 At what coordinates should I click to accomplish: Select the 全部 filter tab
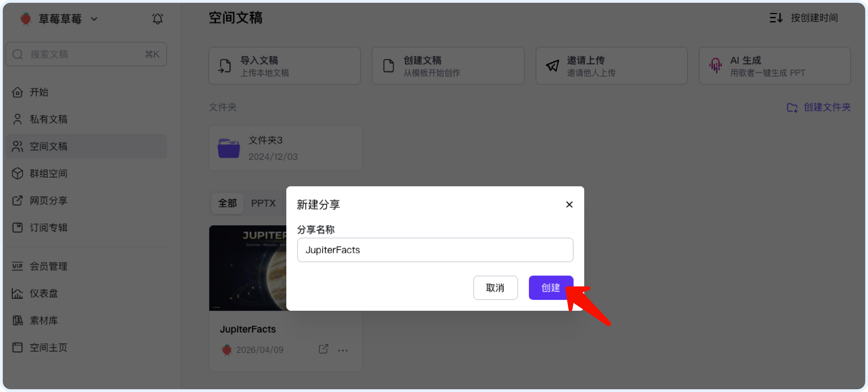228,203
